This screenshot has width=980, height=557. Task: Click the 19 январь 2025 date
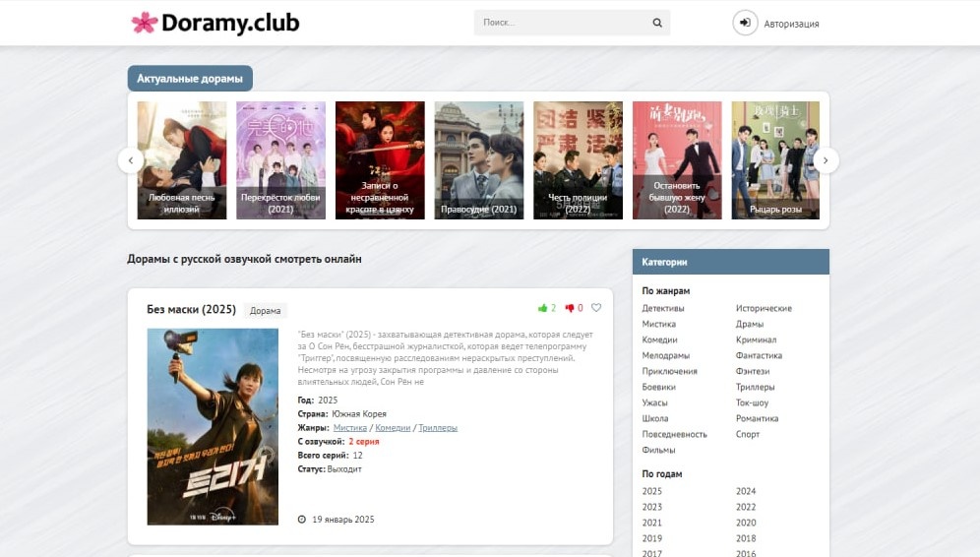pos(343,520)
